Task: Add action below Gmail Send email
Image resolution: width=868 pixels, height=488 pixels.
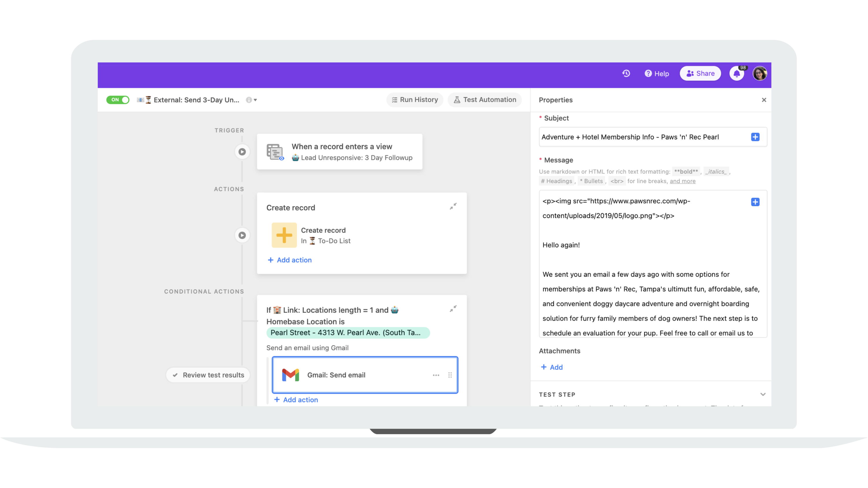Action: [x=296, y=400]
